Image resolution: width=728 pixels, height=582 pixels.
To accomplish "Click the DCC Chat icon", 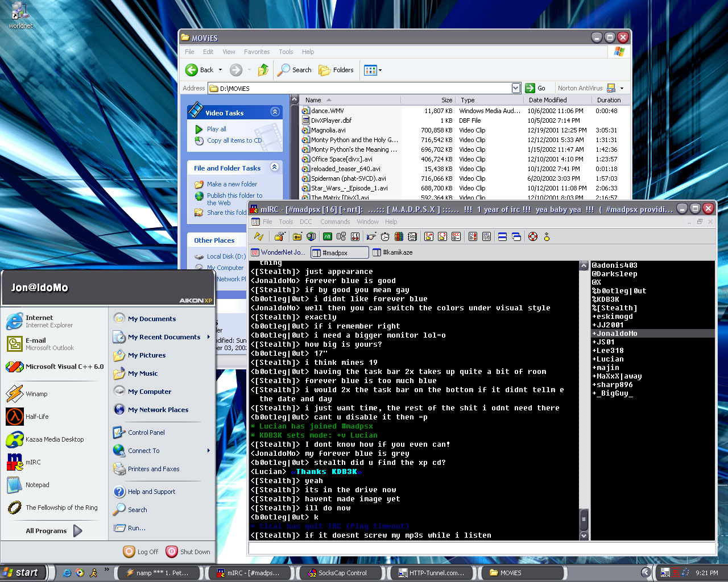I will [442, 236].
